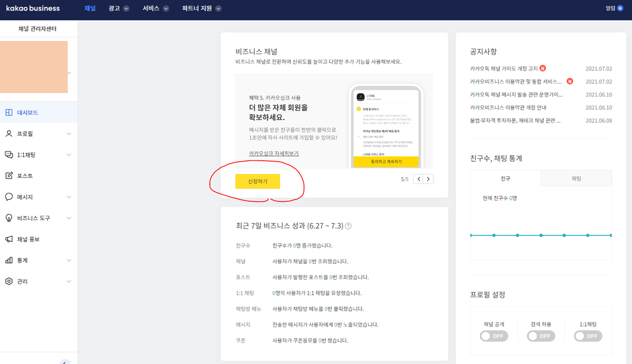This screenshot has height=364, width=632.
Task: Click the help question mark icon
Action: pos(348,226)
